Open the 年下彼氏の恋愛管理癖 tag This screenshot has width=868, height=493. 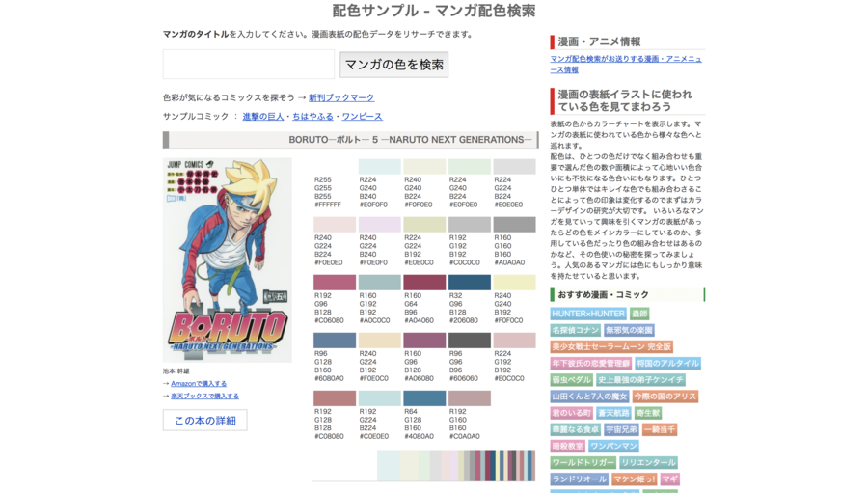coord(590,364)
